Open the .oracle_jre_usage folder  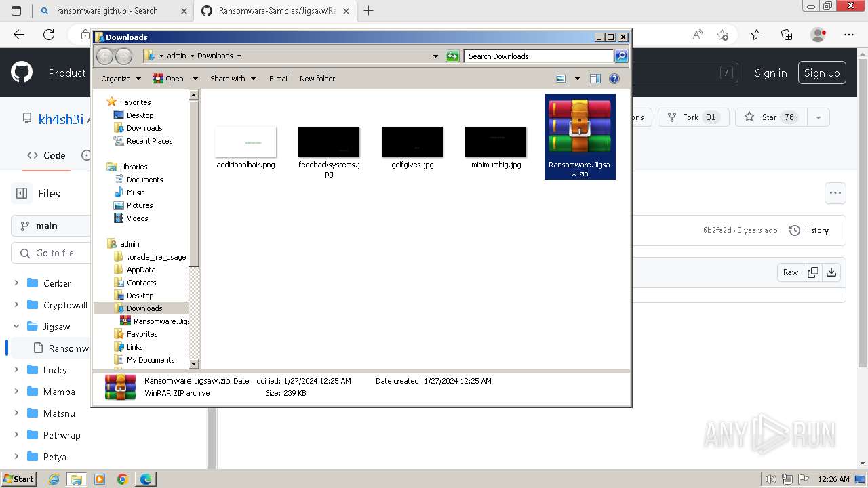156,257
